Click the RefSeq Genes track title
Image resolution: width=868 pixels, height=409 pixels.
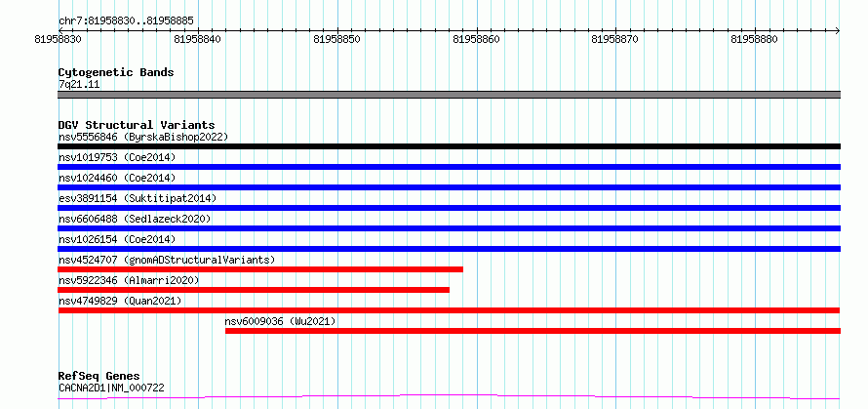tap(99, 377)
